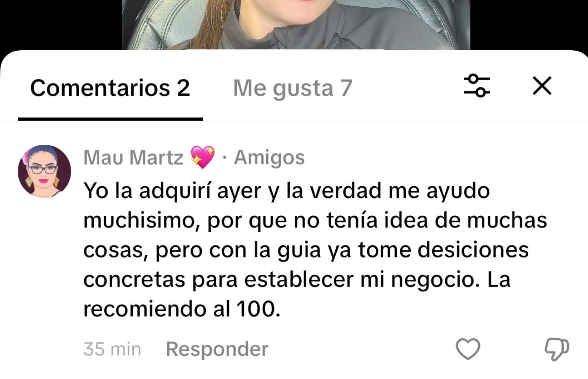The image size is (588, 379).
Task: Tap the Amigos label next to the username
Action: point(269,158)
